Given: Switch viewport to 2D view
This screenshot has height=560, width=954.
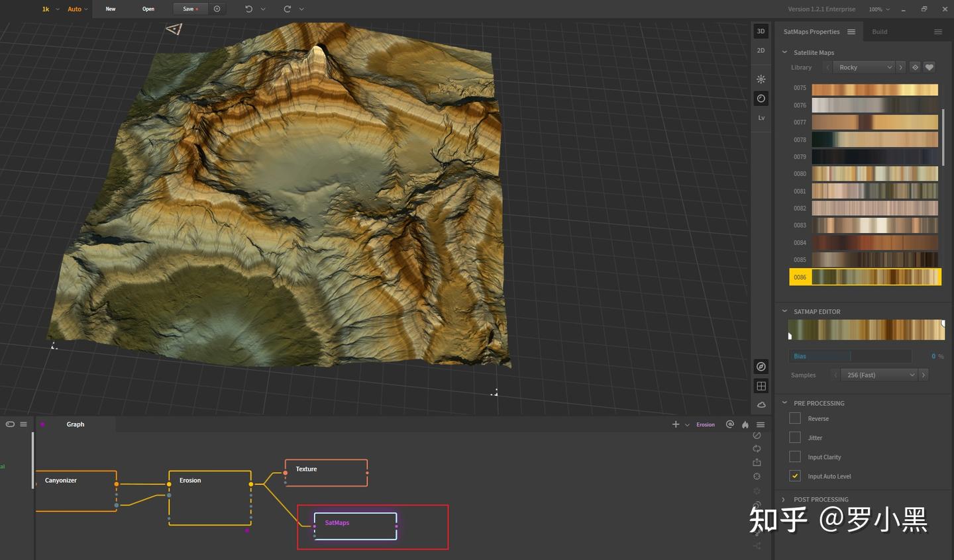Looking at the screenshot, I should coord(761,50).
